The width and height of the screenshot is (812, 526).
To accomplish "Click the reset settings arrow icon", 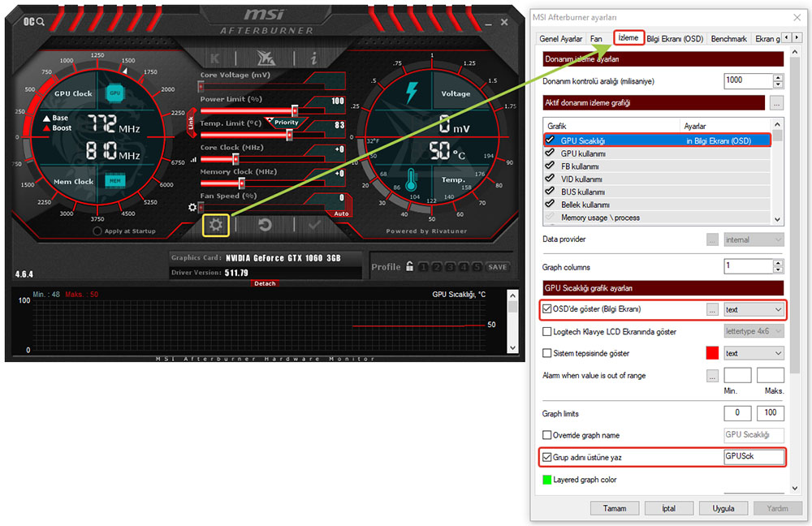I will [x=265, y=225].
